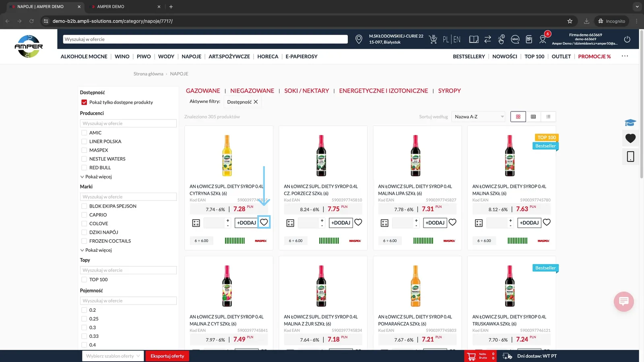Open the favorites heart in right sidebar
644x362 pixels.
point(630,138)
